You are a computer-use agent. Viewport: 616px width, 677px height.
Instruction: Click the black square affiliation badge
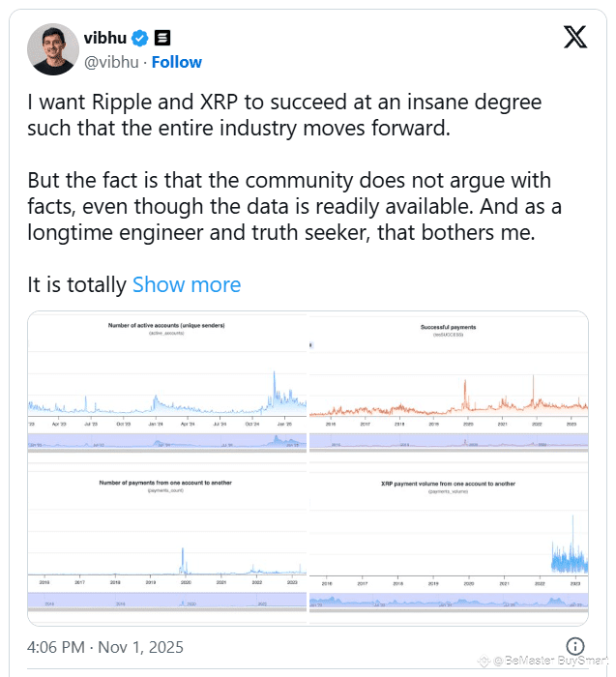pyautogui.click(x=162, y=39)
